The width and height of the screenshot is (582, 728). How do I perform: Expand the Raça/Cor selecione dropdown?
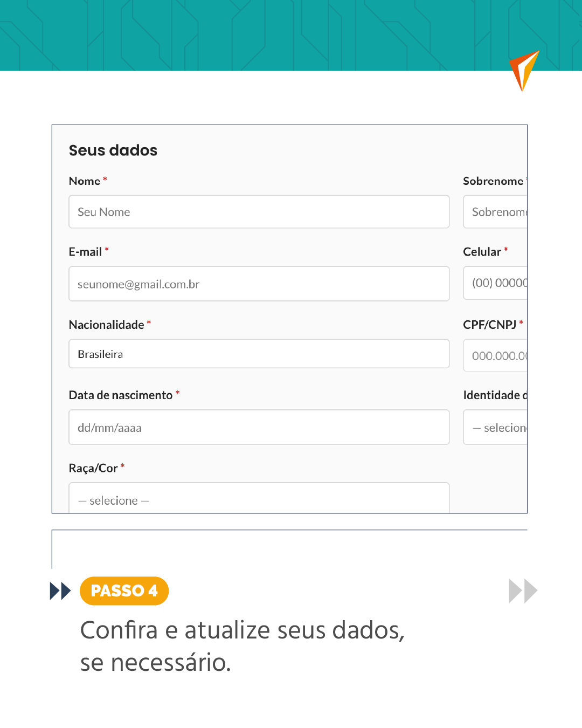(259, 499)
